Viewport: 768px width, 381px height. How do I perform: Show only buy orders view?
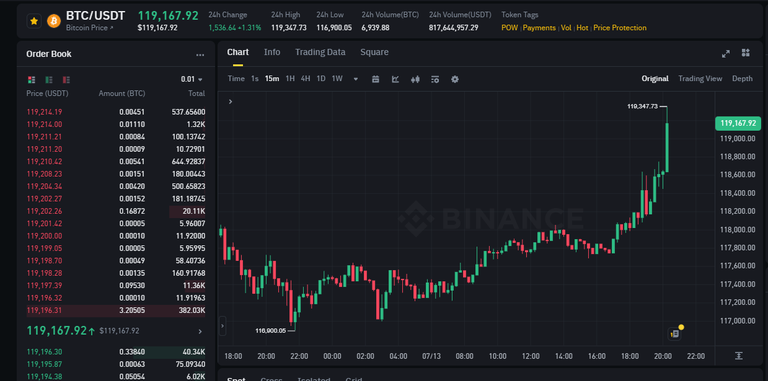tap(49, 79)
